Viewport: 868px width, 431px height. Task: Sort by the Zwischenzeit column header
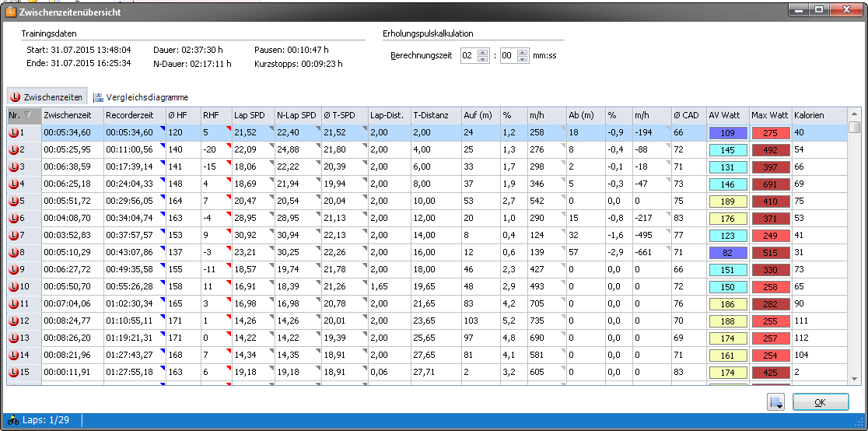(x=72, y=115)
